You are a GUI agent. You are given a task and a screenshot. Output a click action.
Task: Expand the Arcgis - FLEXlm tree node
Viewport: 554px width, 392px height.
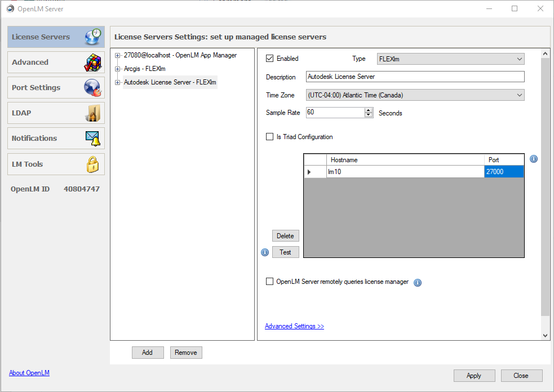(118, 69)
